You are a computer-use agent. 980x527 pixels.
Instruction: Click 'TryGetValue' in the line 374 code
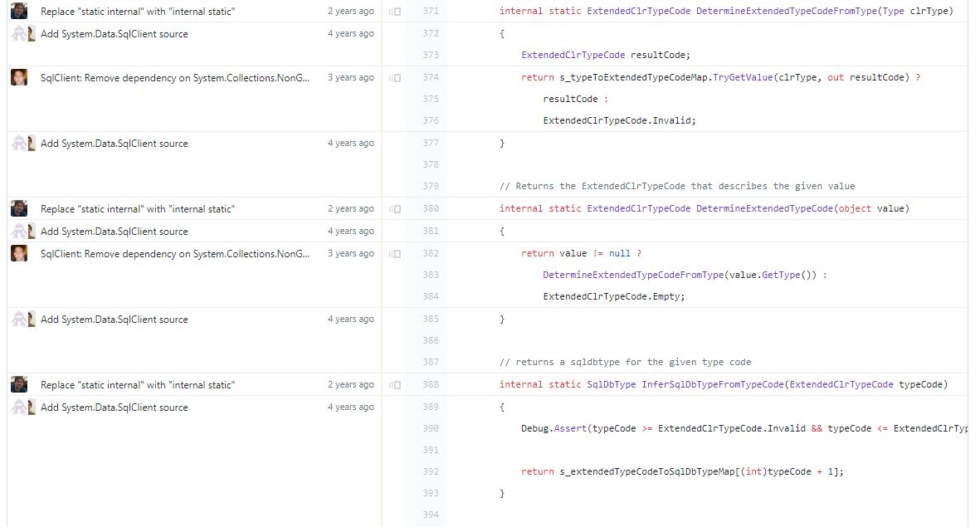point(743,77)
